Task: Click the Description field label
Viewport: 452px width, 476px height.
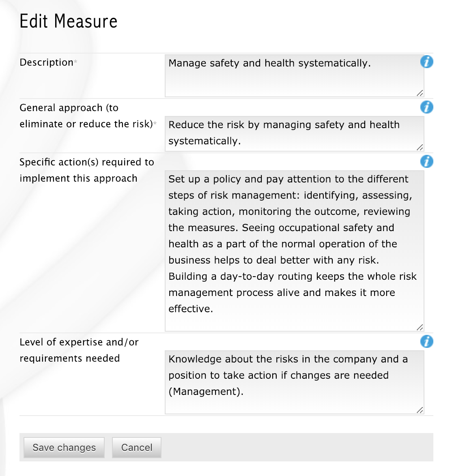Action: tap(47, 62)
